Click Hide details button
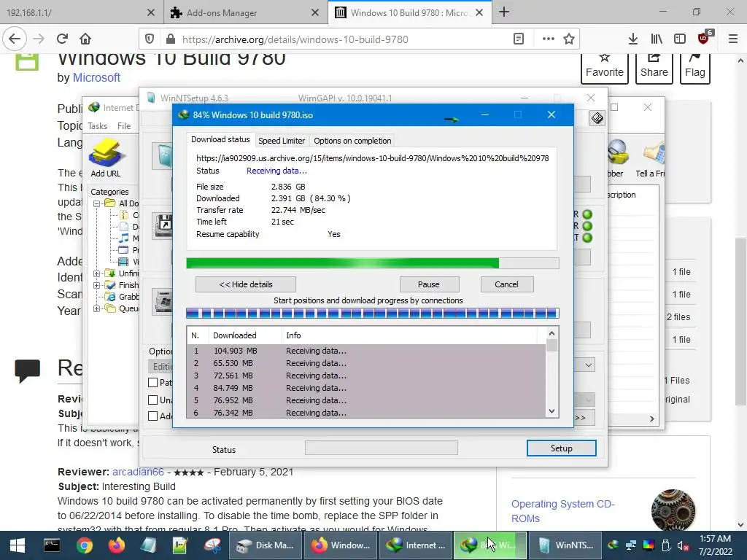Screen dimensions: 747x560 (245, 284)
